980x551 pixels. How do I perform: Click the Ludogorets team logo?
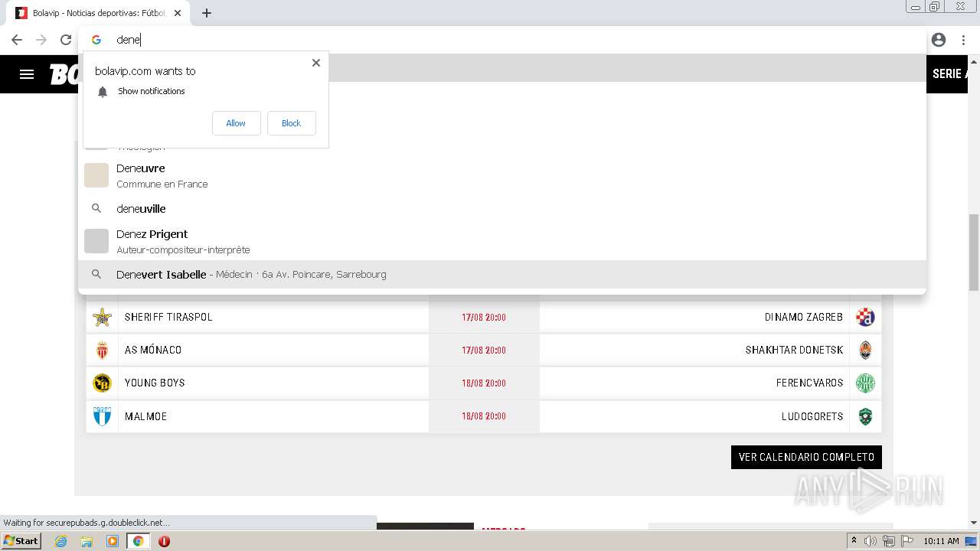click(865, 416)
